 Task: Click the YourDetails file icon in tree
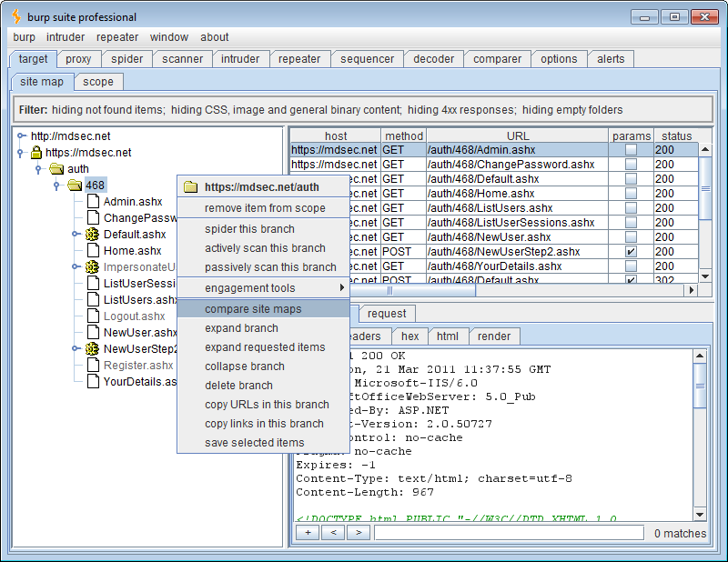pos(94,381)
